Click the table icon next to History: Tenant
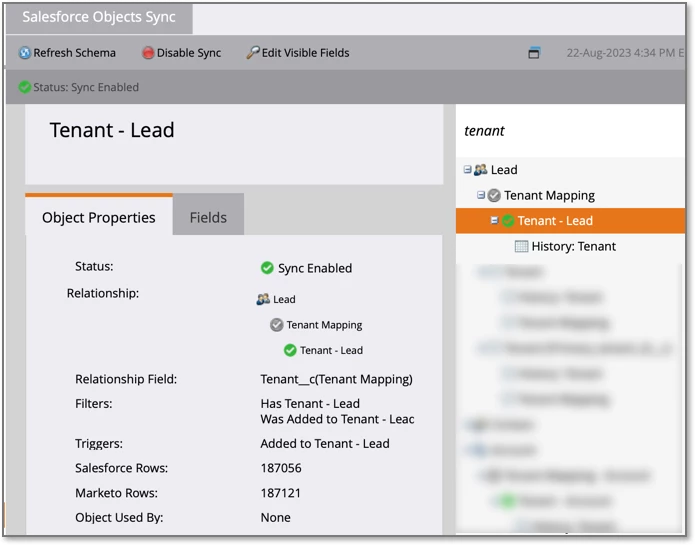The height and width of the screenshot is (545, 695). click(x=521, y=246)
